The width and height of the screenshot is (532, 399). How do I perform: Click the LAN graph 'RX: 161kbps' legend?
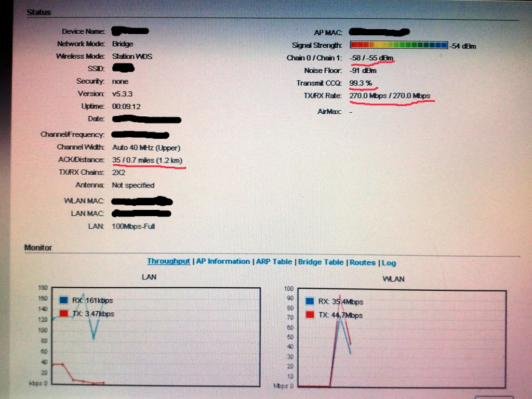(92, 300)
